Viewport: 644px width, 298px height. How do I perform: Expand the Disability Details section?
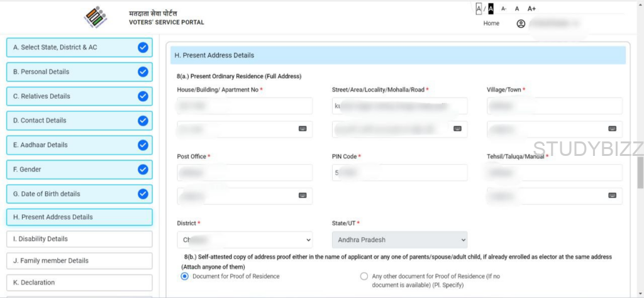pos(79,239)
